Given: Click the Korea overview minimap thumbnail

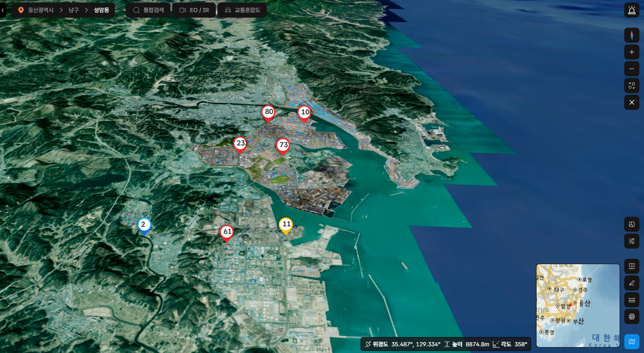Looking at the screenshot, I should 578,306.
